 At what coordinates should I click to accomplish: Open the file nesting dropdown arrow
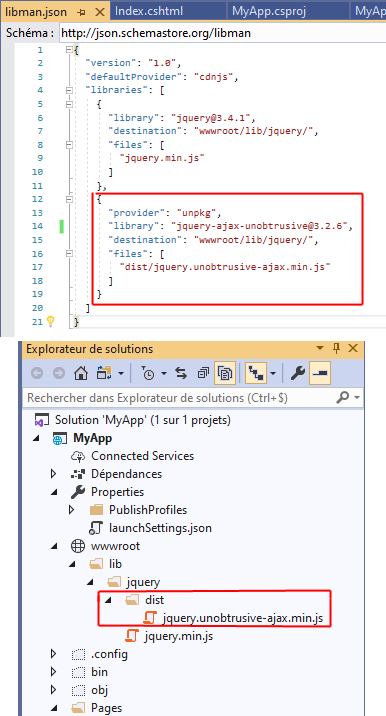pos(273,374)
